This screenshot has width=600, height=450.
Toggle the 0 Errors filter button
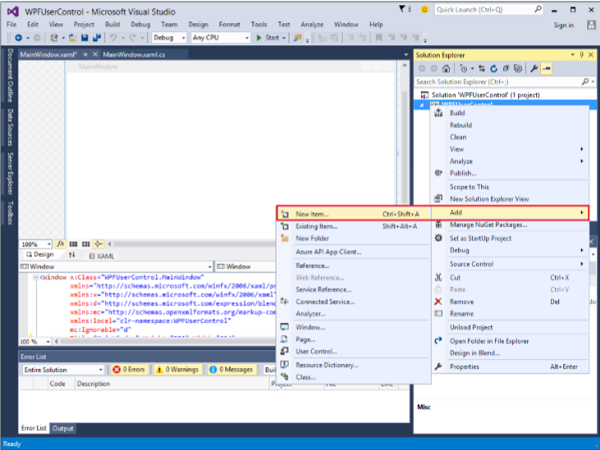(131, 369)
